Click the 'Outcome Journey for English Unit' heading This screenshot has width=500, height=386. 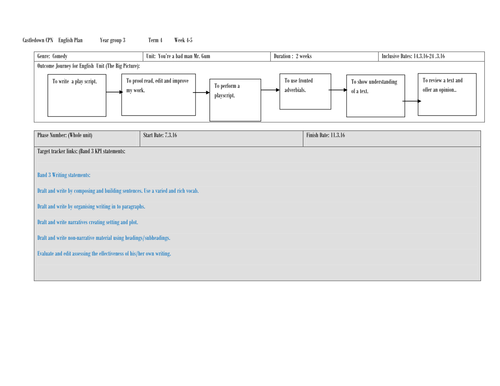[88, 66]
